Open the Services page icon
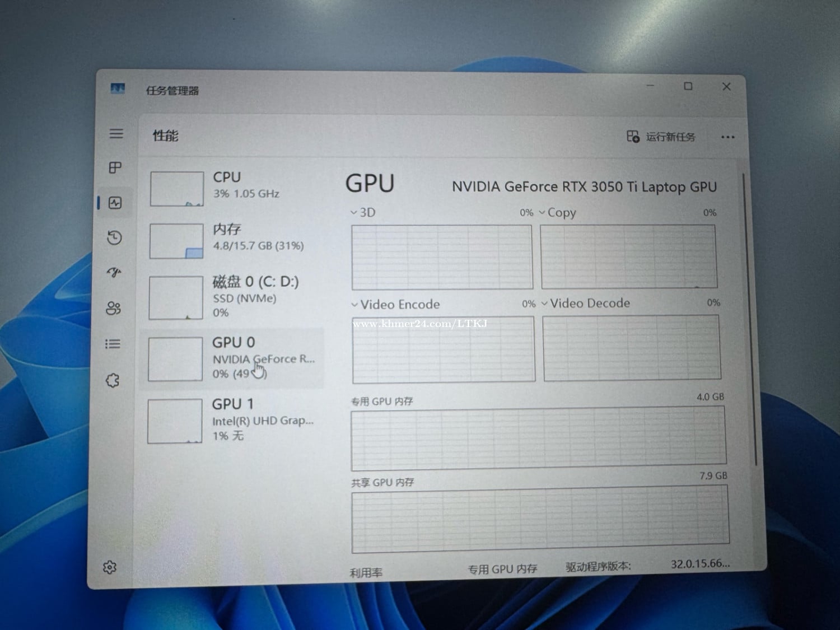This screenshot has height=630, width=840. tap(113, 381)
